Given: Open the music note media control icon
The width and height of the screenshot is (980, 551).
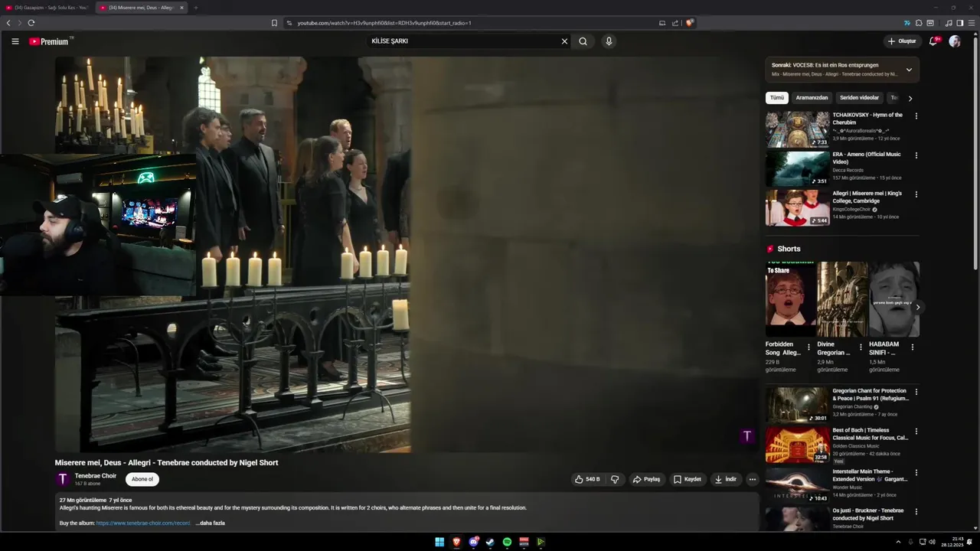Looking at the screenshot, I should point(949,23).
